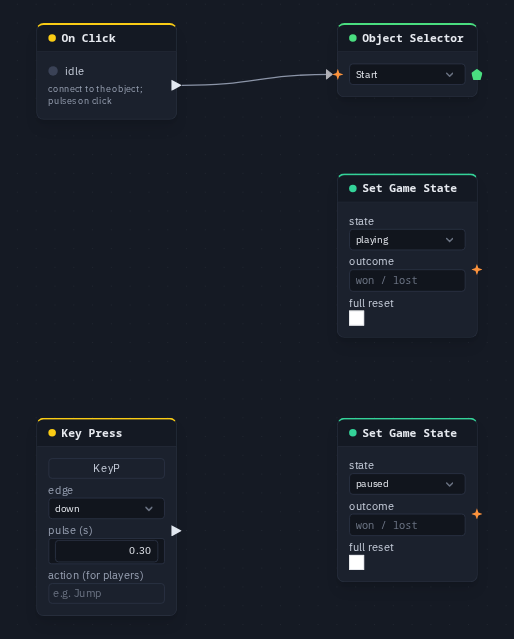Click the idle status text
This screenshot has width=514, height=639.
click(74, 71)
